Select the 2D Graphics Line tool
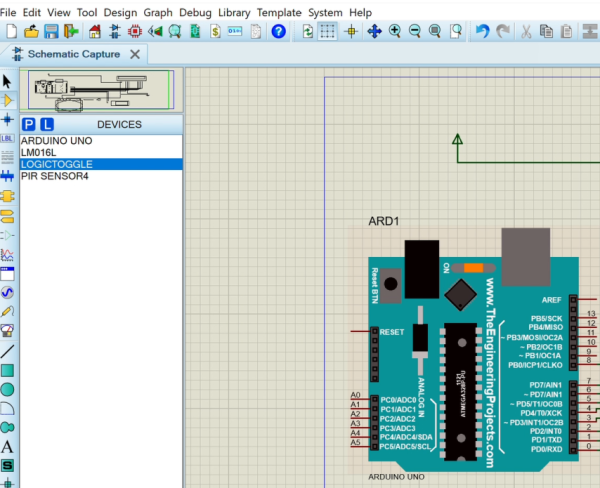The image size is (600, 488). (x=7, y=351)
